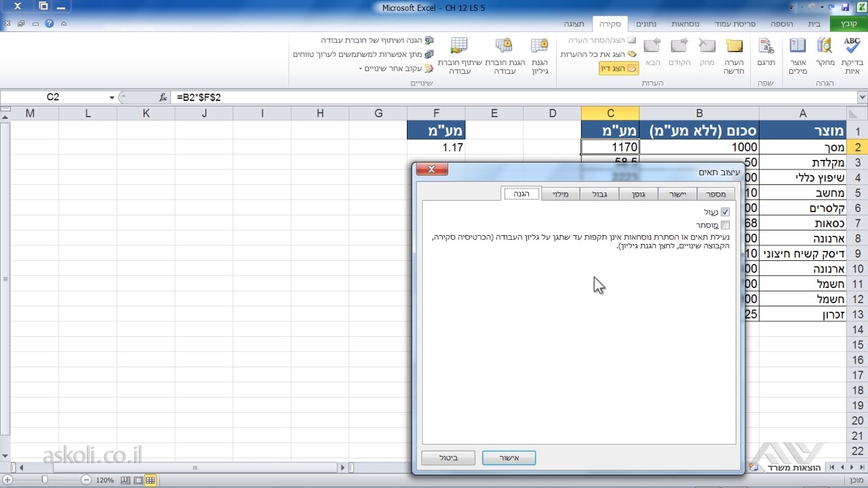868x488 pixels.
Task: Click Protect Workbook (הגנת חוברת עבודה)
Action: point(505,56)
